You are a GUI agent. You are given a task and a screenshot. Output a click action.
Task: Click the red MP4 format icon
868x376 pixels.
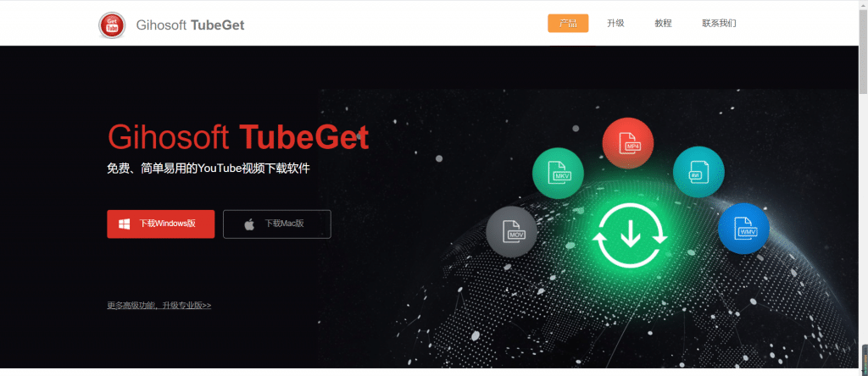coord(628,142)
